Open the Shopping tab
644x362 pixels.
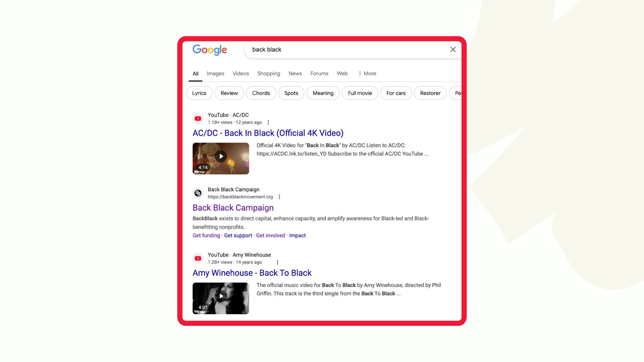coord(269,73)
